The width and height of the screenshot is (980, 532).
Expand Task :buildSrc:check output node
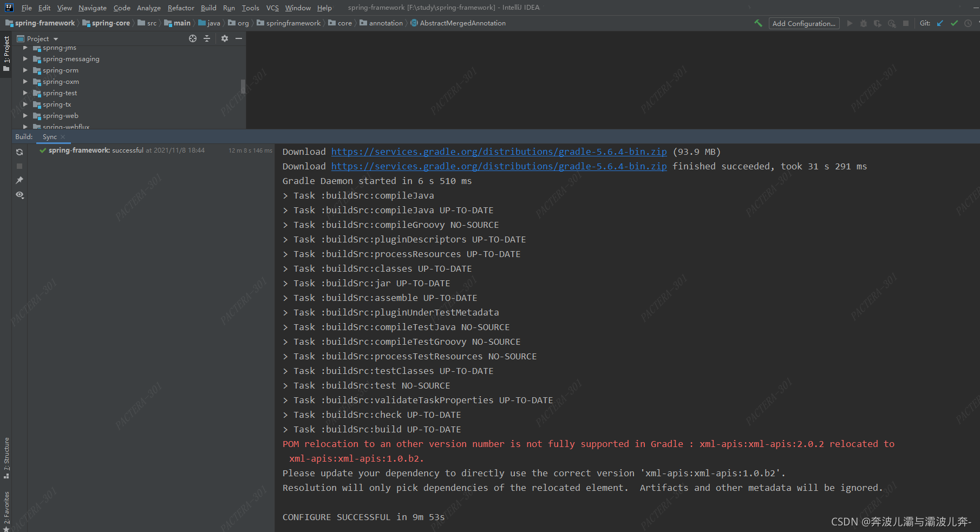point(285,415)
